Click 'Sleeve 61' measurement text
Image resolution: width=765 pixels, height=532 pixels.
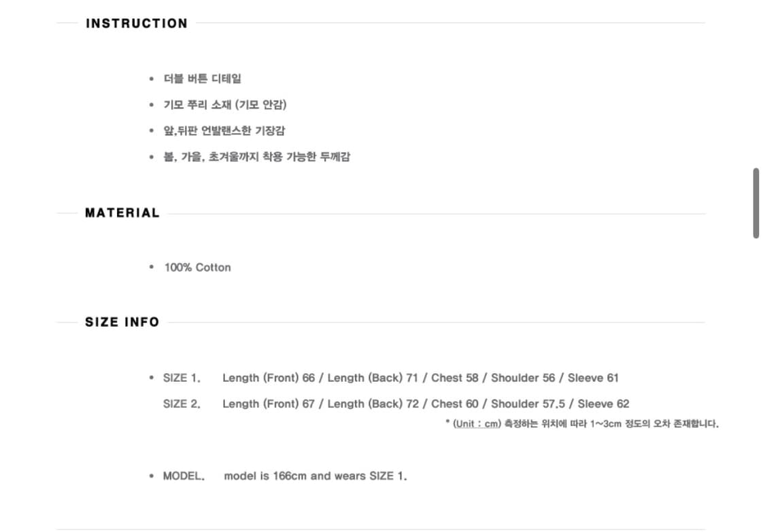click(x=593, y=378)
